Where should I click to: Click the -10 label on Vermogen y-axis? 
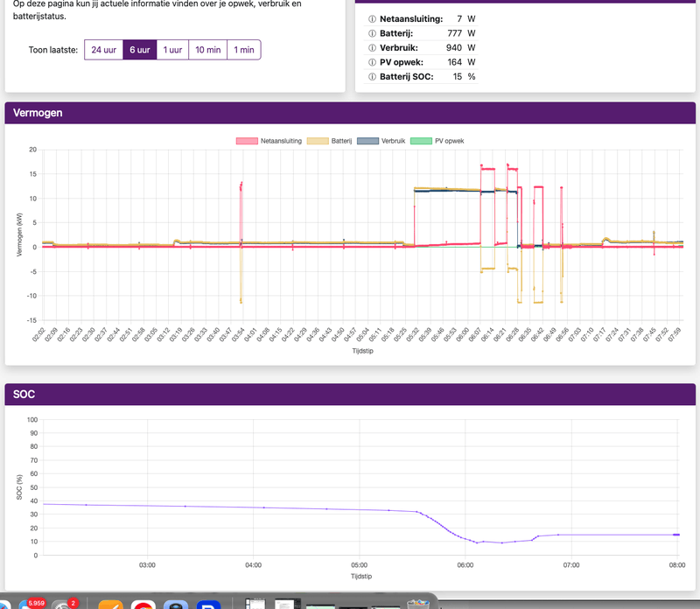[31, 296]
